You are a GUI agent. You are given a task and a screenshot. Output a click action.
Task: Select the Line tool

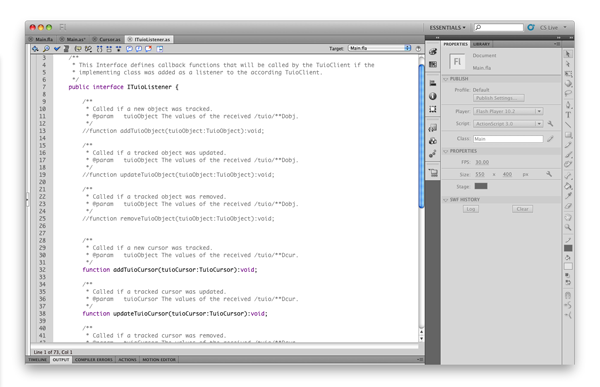tap(568, 125)
